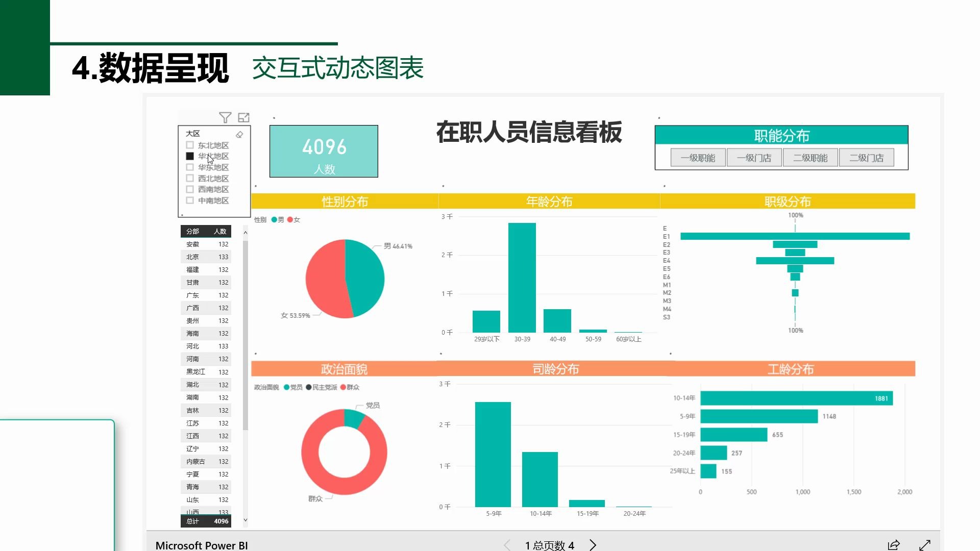This screenshot has height=551, width=980.
Task: Sort the table by the 人数 column header
Action: 220,232
